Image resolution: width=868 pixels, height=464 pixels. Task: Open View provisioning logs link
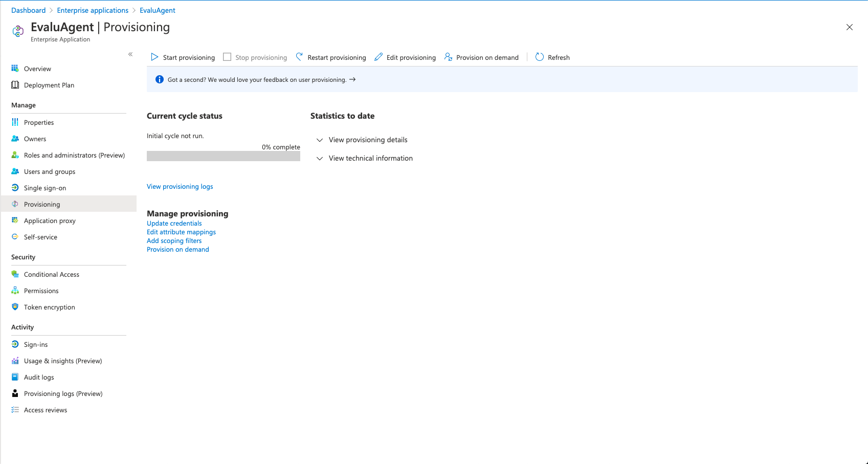180,186
